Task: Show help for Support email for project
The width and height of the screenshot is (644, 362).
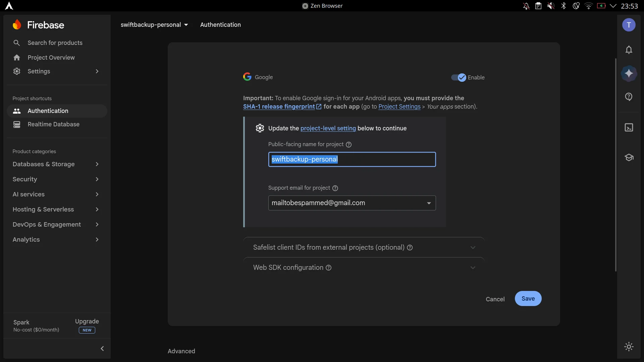Action: [335, 188]
